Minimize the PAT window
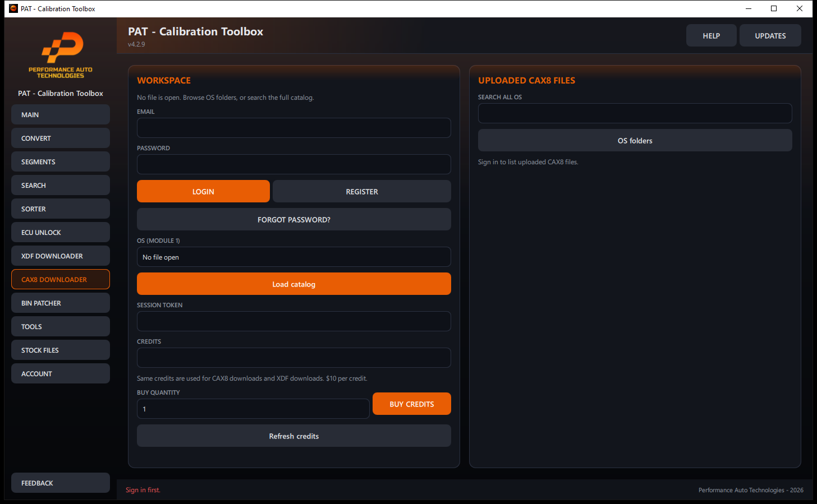 click(x=749, y=8)
